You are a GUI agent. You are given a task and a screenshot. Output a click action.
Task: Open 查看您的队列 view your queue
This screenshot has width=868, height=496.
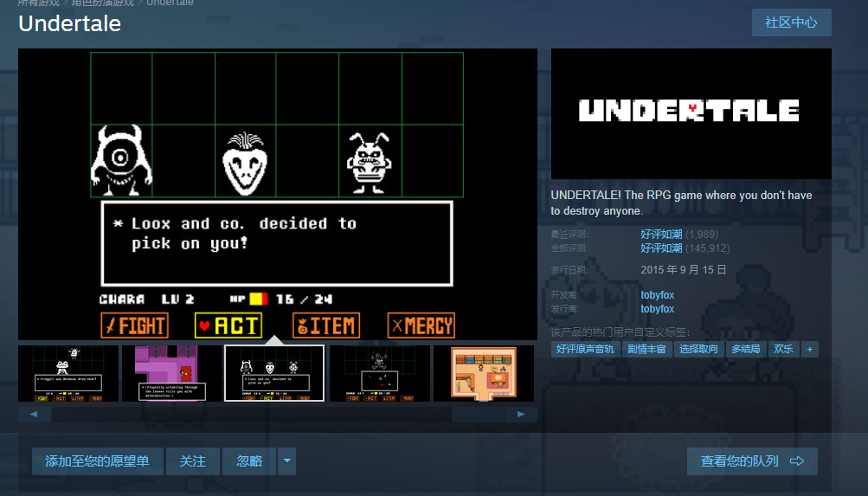(x=752, y=461)
